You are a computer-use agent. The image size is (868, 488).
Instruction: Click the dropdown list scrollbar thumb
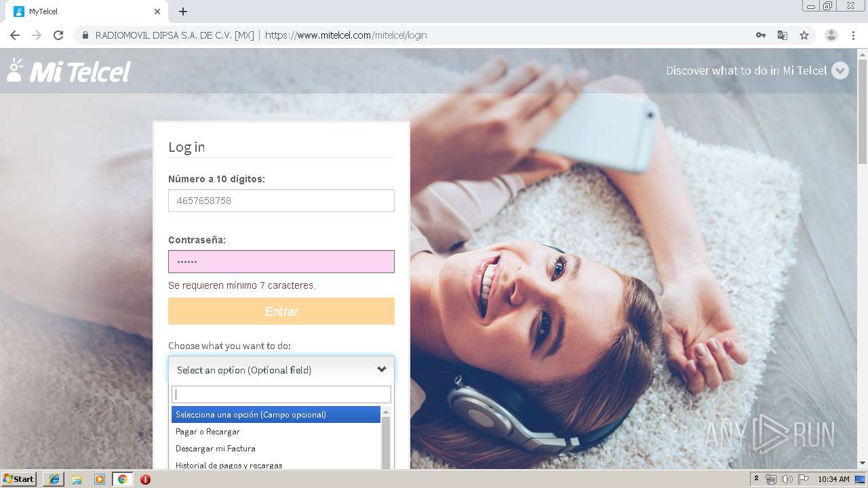click(386, 442)
